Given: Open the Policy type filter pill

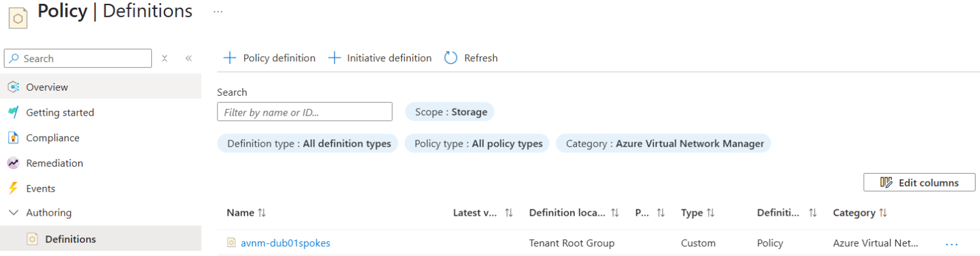Looking at the screenshot, I should pyautogui.click(x=477, y=144).
